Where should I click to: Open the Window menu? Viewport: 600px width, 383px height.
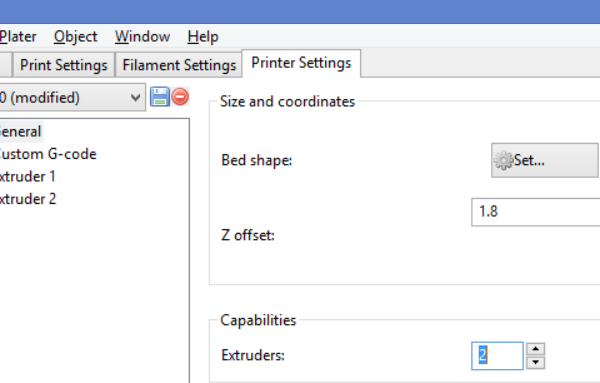(x=142, y=37)
